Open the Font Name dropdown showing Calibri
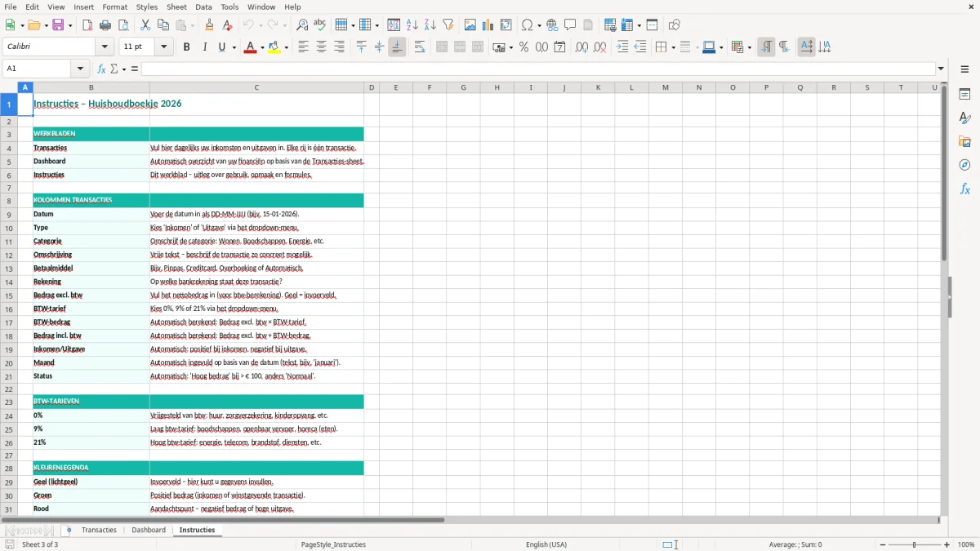980x551 pixels. (x=105, y=47)
